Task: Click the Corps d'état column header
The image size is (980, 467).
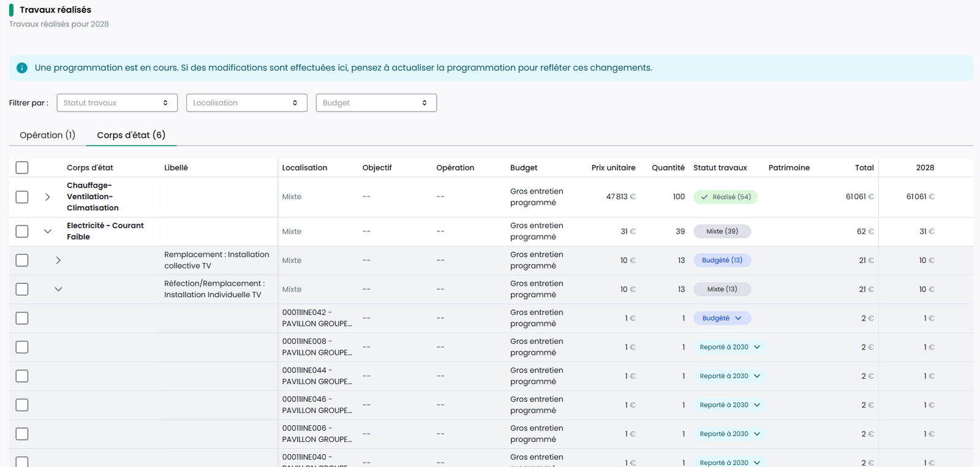Action: [90, 167]
